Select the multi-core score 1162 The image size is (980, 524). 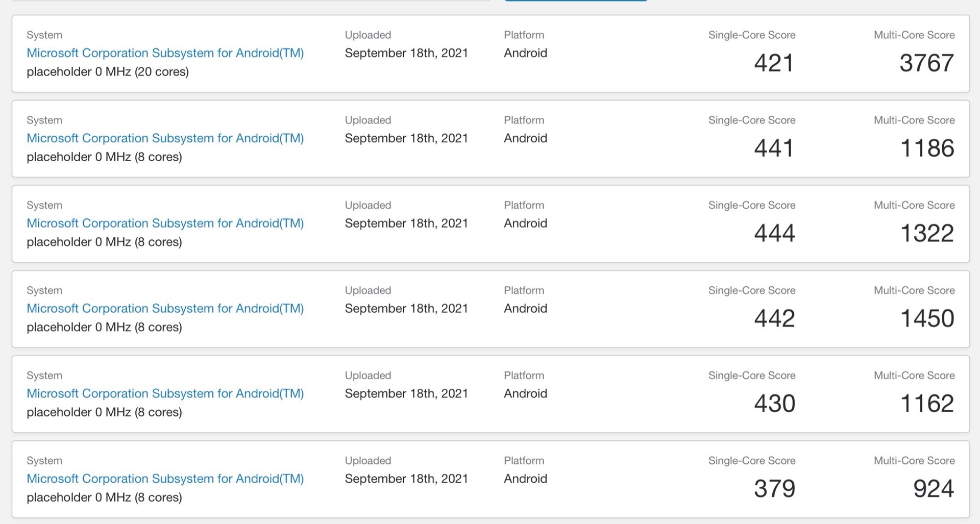[x=927, y=404]
